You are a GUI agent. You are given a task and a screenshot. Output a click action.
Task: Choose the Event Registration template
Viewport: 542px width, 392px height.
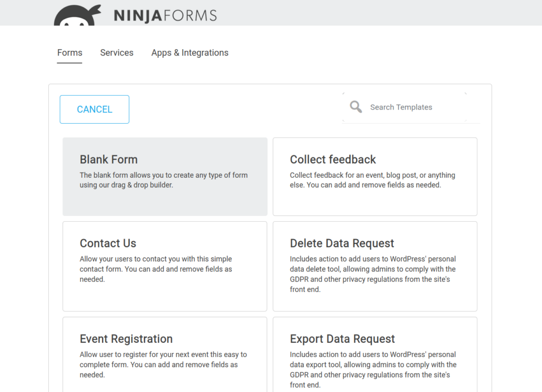[x=165, y=354]
